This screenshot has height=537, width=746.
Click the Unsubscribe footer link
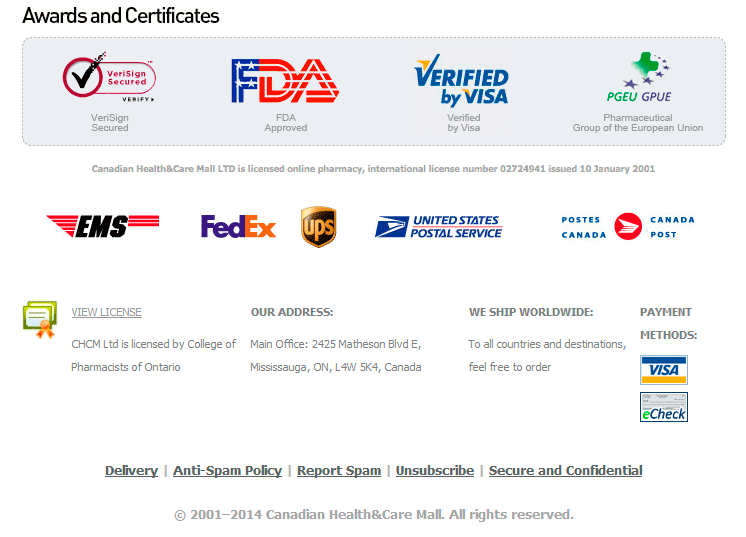click(x=434, y=471)
